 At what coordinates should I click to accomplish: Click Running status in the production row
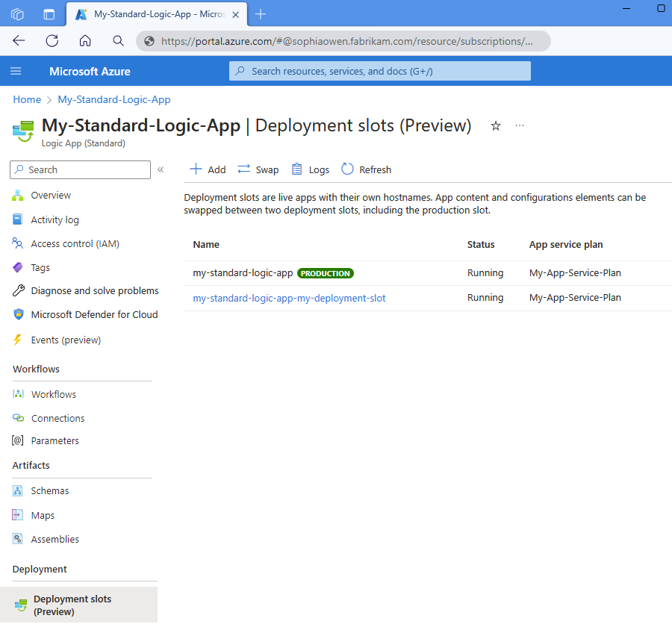pyautogui.click(x=485, y=273)
